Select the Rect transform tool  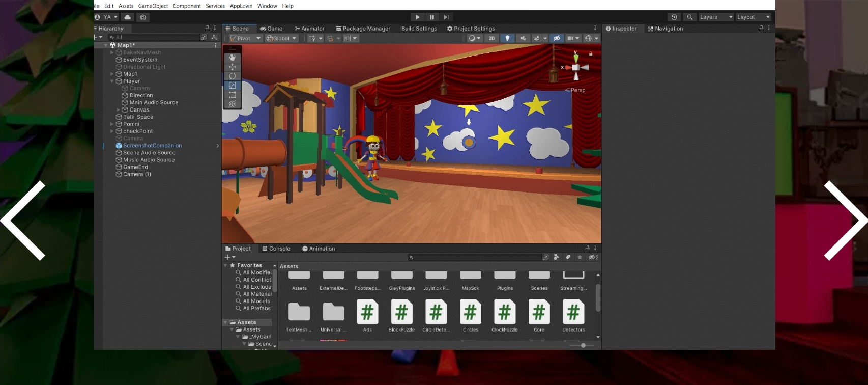click(x=233, y=95)
